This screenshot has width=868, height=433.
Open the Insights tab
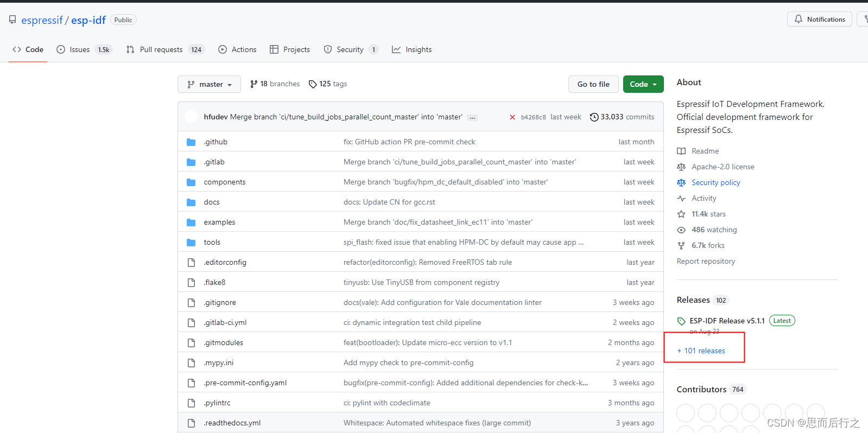coord(412,49)
